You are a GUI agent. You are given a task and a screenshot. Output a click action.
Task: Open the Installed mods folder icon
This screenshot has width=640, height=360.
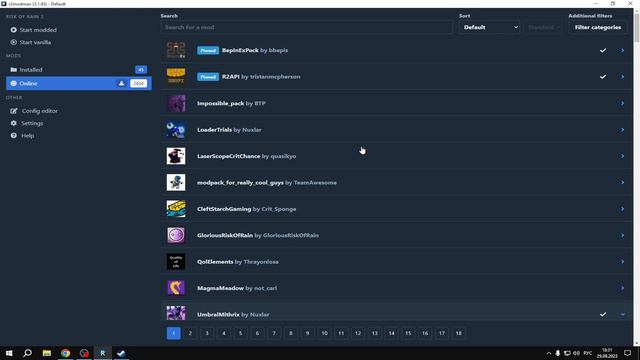13,70
